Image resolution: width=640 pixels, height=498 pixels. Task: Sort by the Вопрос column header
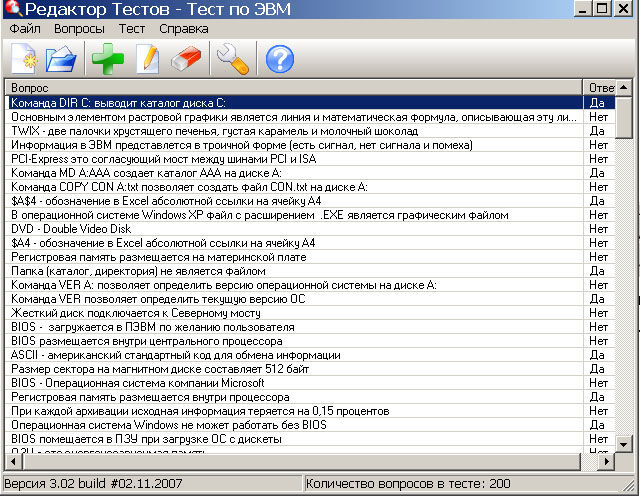(x=293, y=88)
